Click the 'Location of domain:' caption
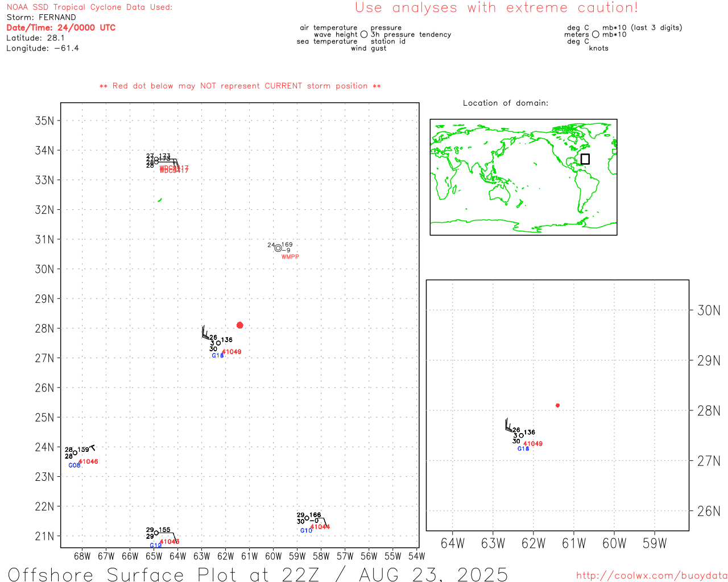Viewport: 728px width, 582px height. coord(506,103)
